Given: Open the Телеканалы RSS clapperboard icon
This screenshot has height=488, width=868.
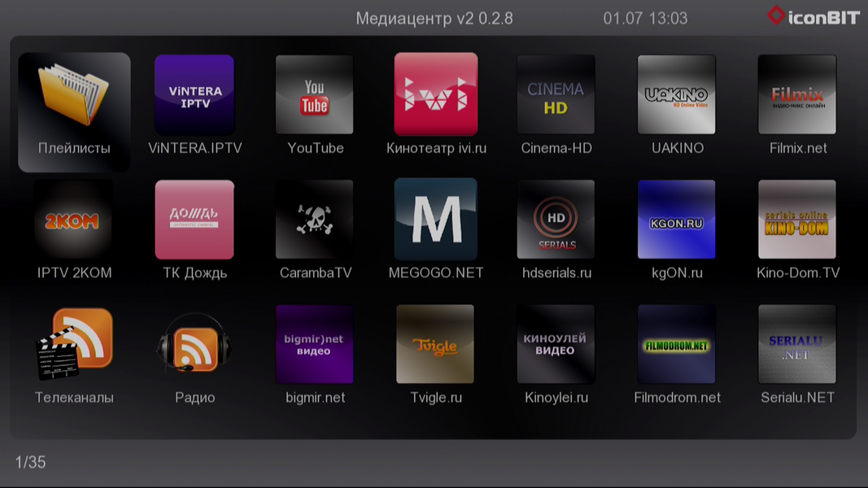Looking at the screenshot, I should tap(74, 344).
